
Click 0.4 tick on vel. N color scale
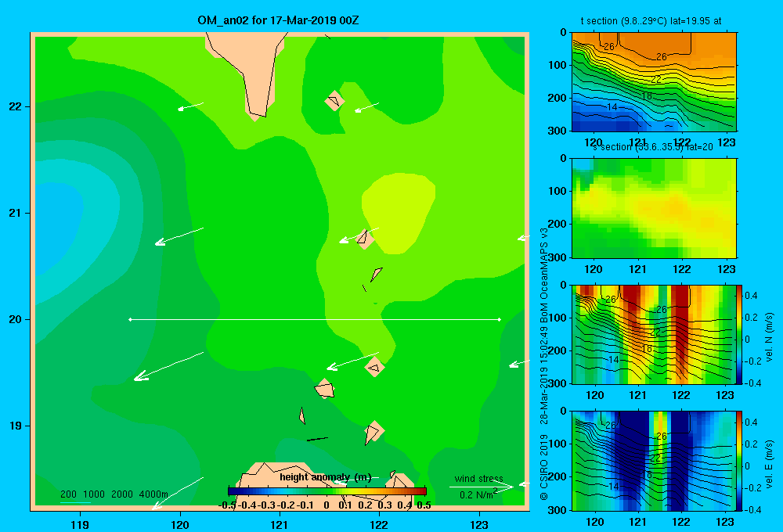tap(751, 296)
